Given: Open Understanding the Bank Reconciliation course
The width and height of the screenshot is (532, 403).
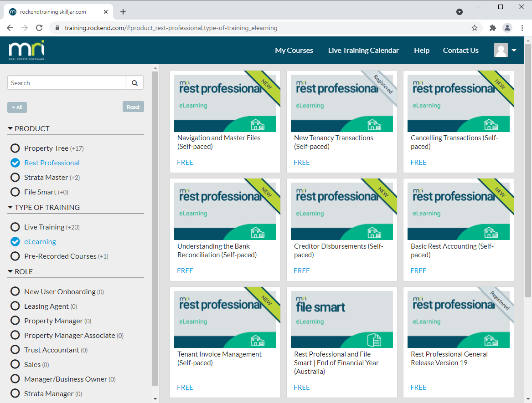Looking at the screenshot, I should pyautogui.click(x=217, y=250).
